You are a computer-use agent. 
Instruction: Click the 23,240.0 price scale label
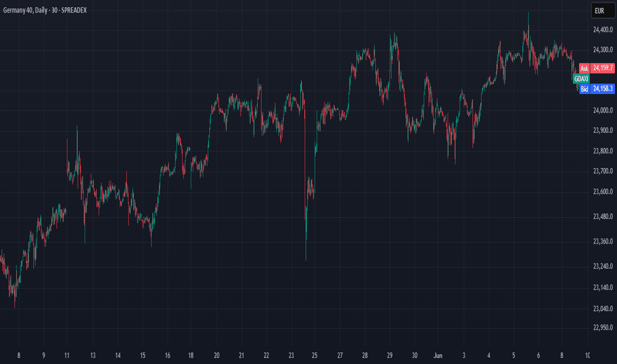point(603,267)
